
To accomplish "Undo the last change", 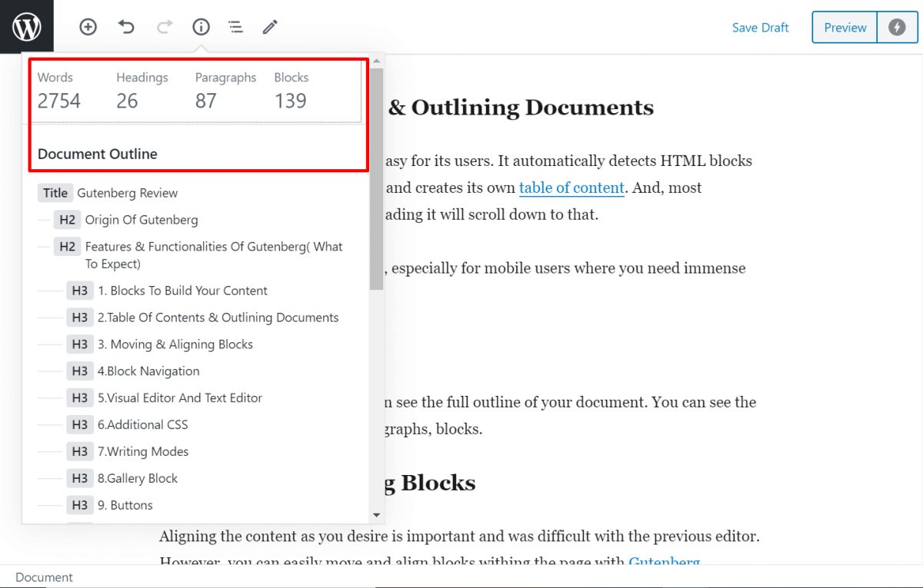I will pos(125,27).
